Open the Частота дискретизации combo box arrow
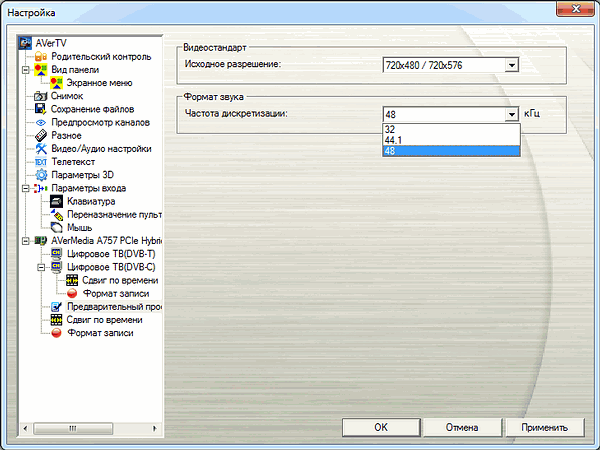The image size is (600, 450). click(511, 114)
